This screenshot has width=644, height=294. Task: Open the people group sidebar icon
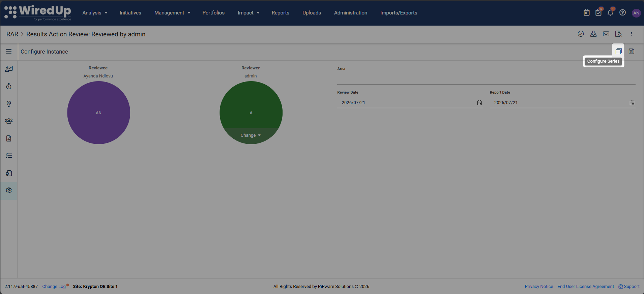tap(9, 121)
